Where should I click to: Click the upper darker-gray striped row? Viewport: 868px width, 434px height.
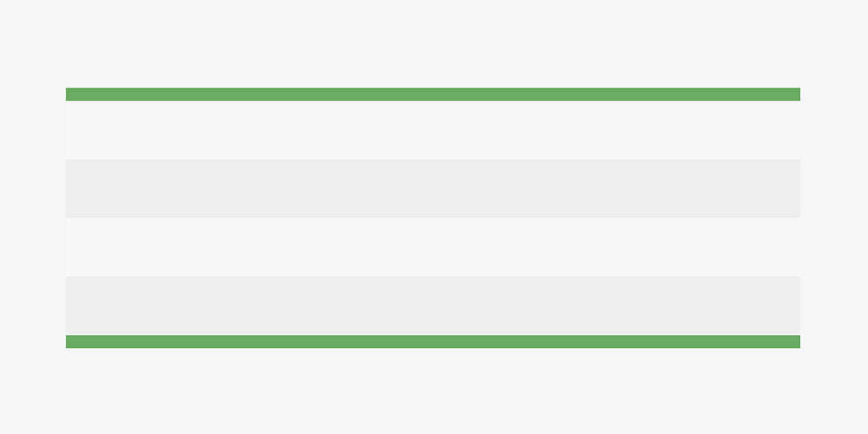433,189
